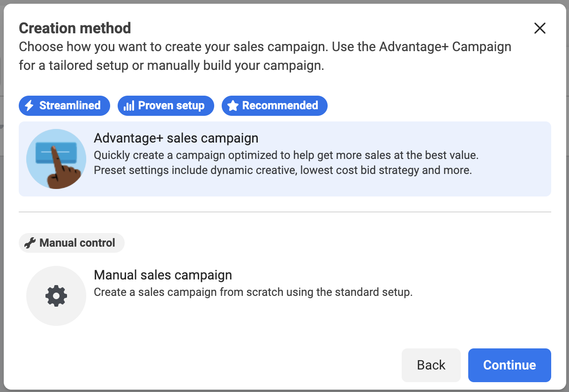
Task: Click the Proven setup bar-chart badge
Action: (166, 106)
